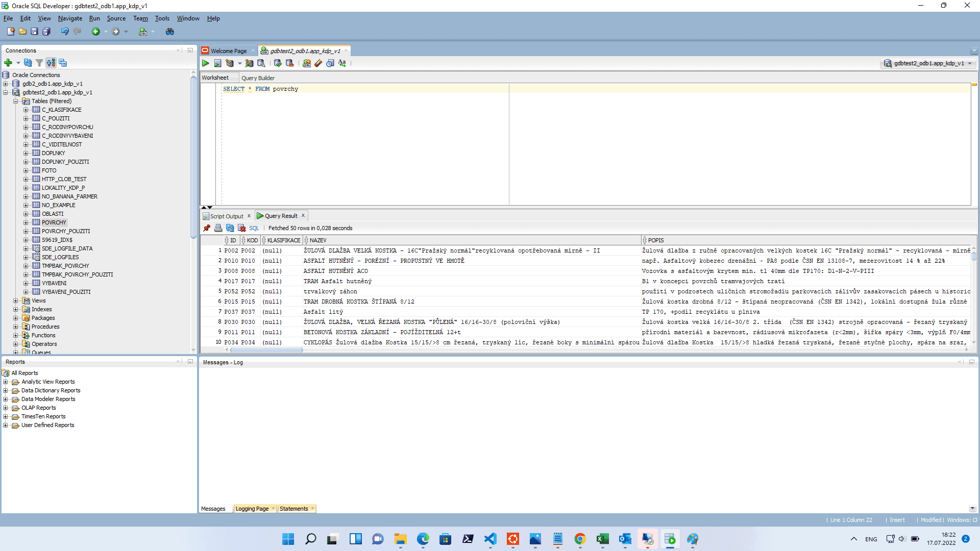Expand the POVRCHY table node

tap(26, 222)
